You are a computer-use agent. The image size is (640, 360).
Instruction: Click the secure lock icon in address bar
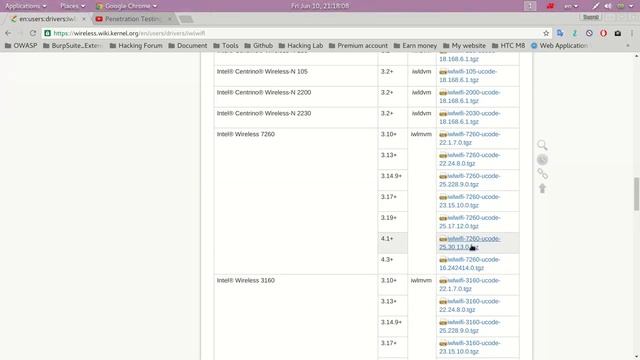47,33
